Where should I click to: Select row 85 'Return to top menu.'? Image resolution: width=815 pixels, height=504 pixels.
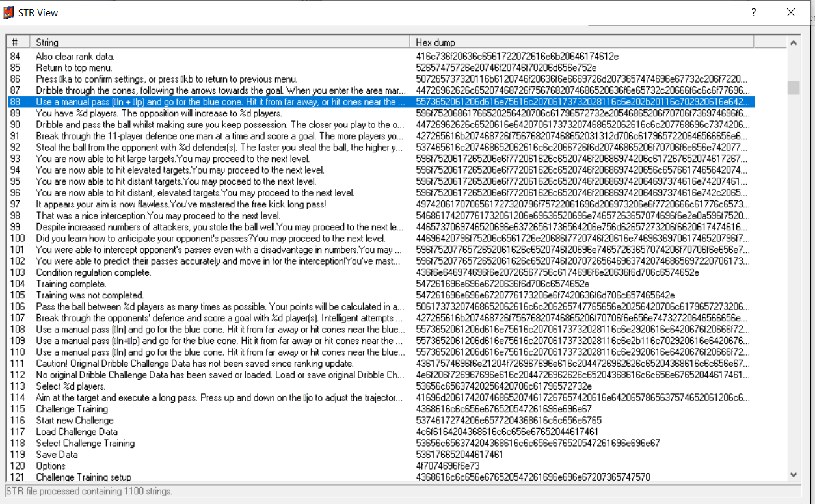pyautogui.click(x=381, y=68)
